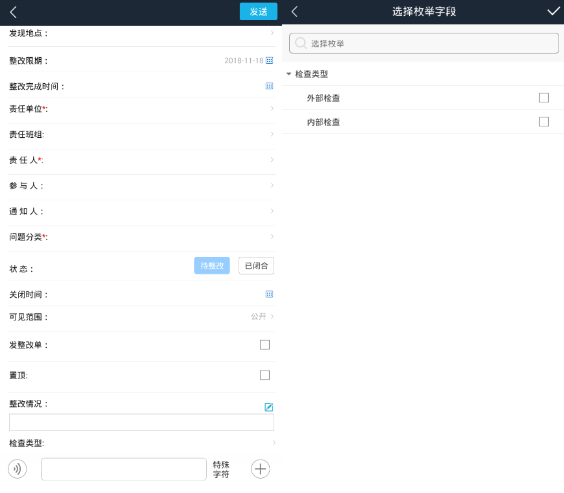Click the 内部检查 row label
564x493 pixels.
(x=323, y=122)
